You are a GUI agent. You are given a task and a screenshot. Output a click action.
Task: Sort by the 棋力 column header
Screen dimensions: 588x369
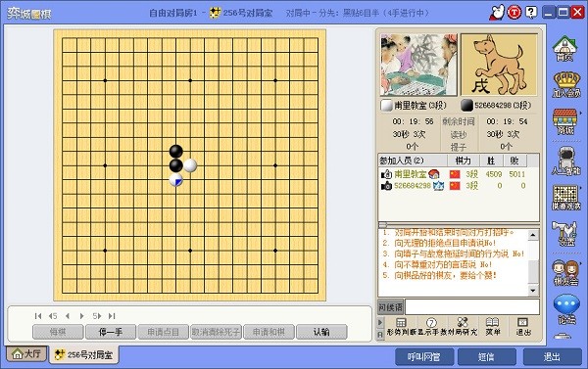pyautogui.click(x=464, y=161)
